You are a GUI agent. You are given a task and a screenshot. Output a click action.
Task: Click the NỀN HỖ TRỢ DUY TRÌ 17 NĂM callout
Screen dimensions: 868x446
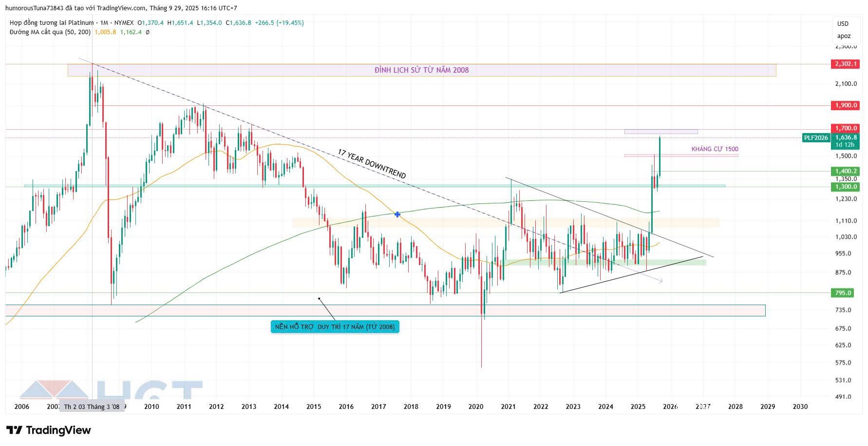tap(335, 327)
